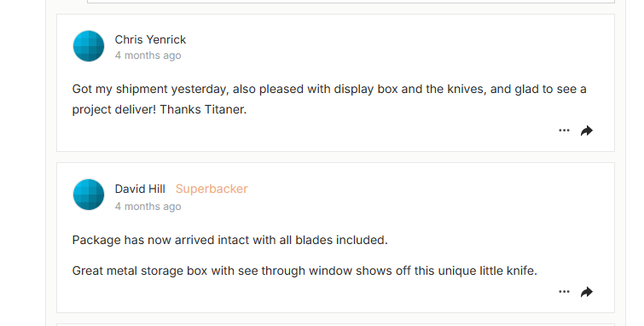Image resolution: width=644 pixels, height=326 pixels.
Task: Click the partially visible comment card at bottom
Action: coord(335,325)
